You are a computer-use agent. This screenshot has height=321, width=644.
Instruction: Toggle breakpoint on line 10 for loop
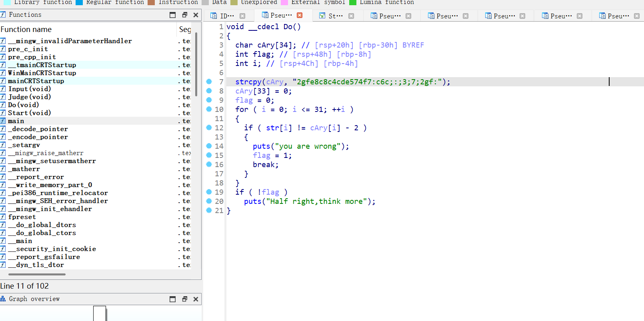[x=209, y=109]
